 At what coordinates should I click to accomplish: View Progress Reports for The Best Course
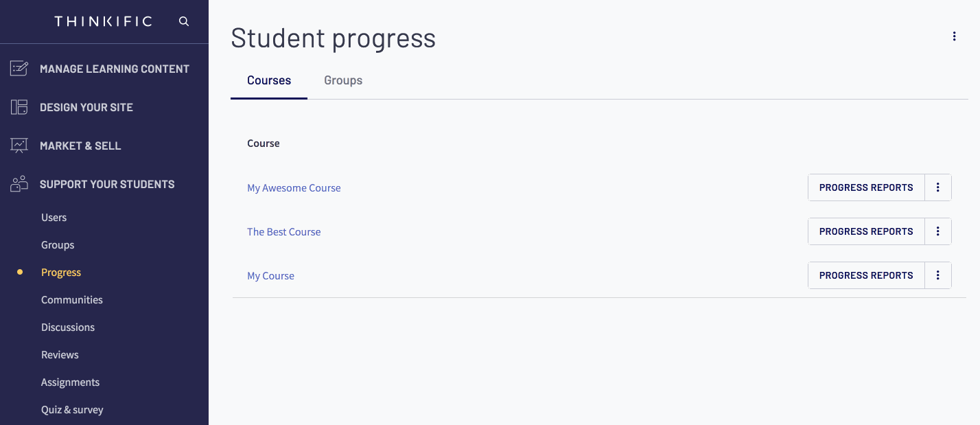[866, 231]
